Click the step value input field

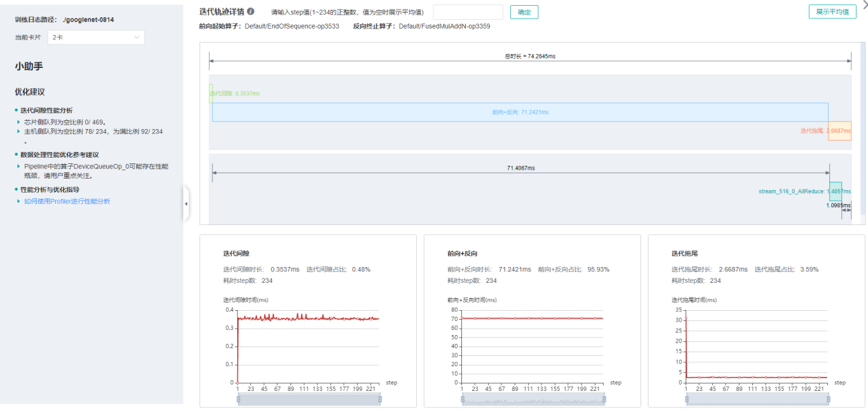[468, 12]
